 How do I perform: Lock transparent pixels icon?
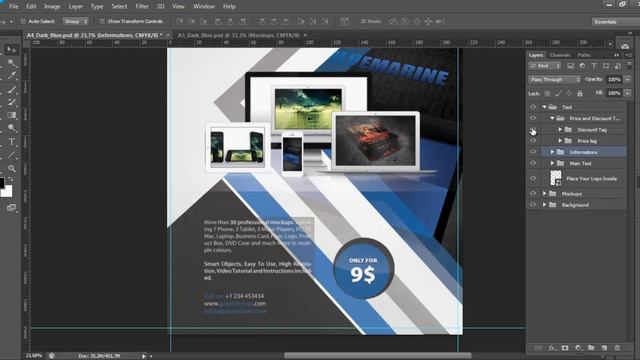coord(547,93)
